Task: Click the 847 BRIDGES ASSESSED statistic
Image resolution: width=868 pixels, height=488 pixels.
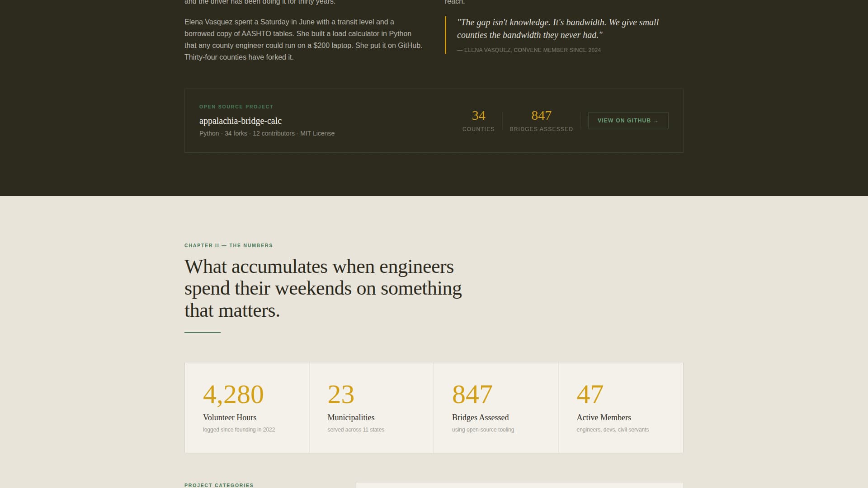Action: (x=541, y=120)
